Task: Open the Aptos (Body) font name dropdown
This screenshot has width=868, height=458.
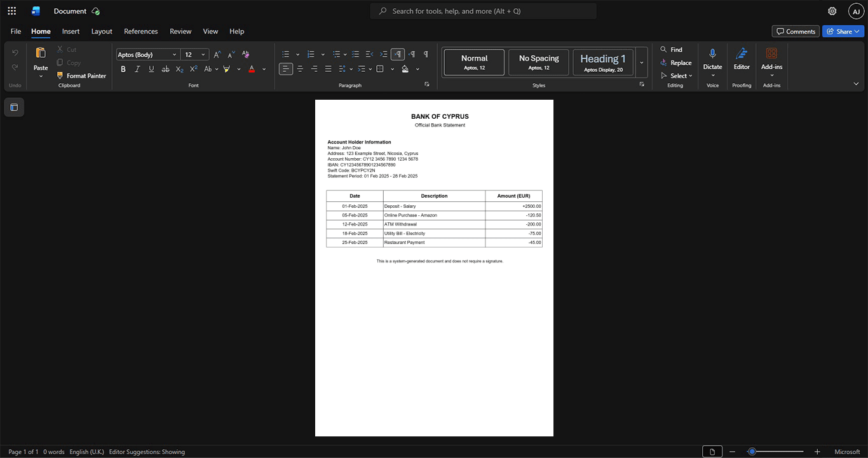Action: point(175,55)
